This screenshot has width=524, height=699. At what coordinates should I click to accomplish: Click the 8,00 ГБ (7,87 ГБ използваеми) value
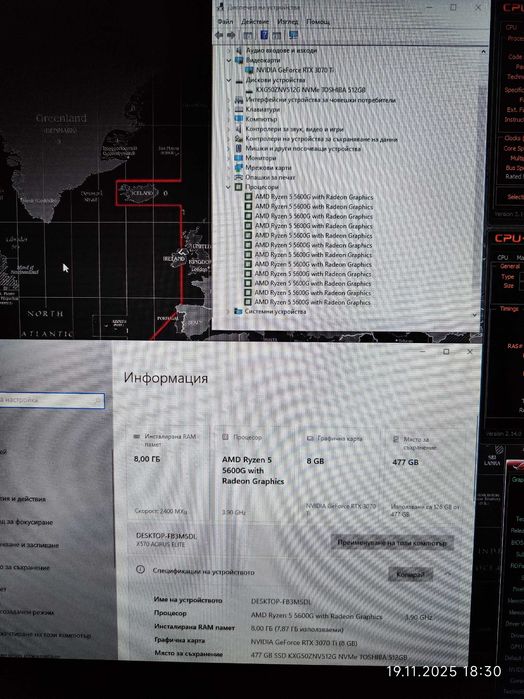[x=297, y=629]
